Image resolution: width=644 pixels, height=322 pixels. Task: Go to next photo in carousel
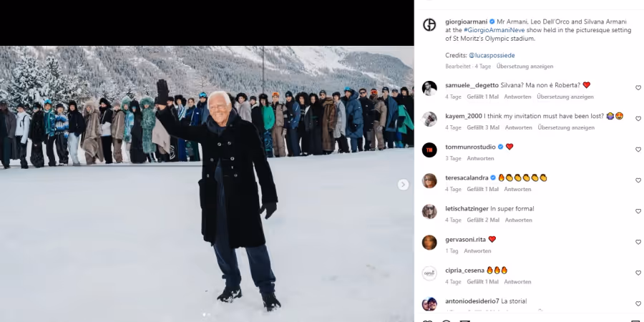[403, 185]
